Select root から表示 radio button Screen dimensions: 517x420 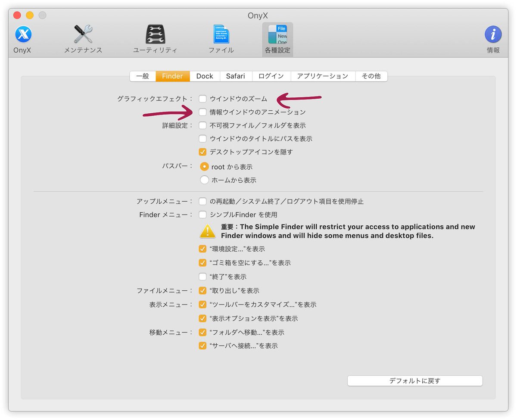pyautogui.click(x=204, y=167)
